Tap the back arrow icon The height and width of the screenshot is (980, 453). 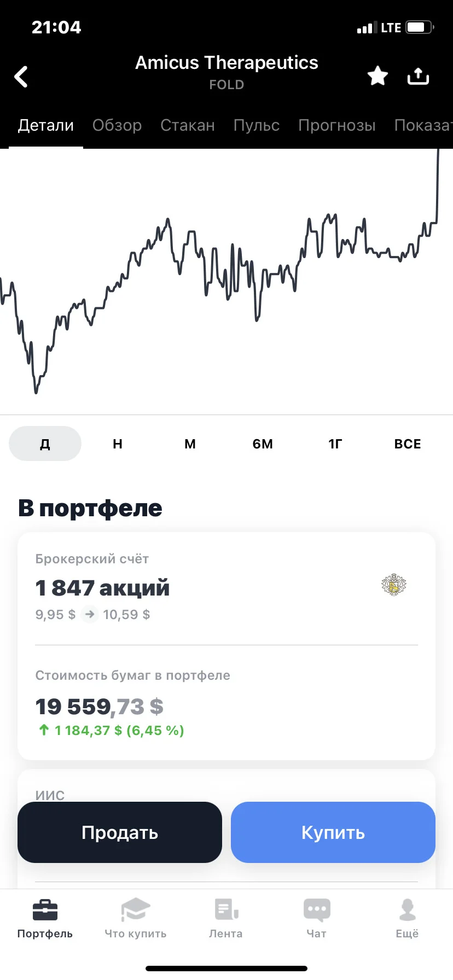coord(21,77)
